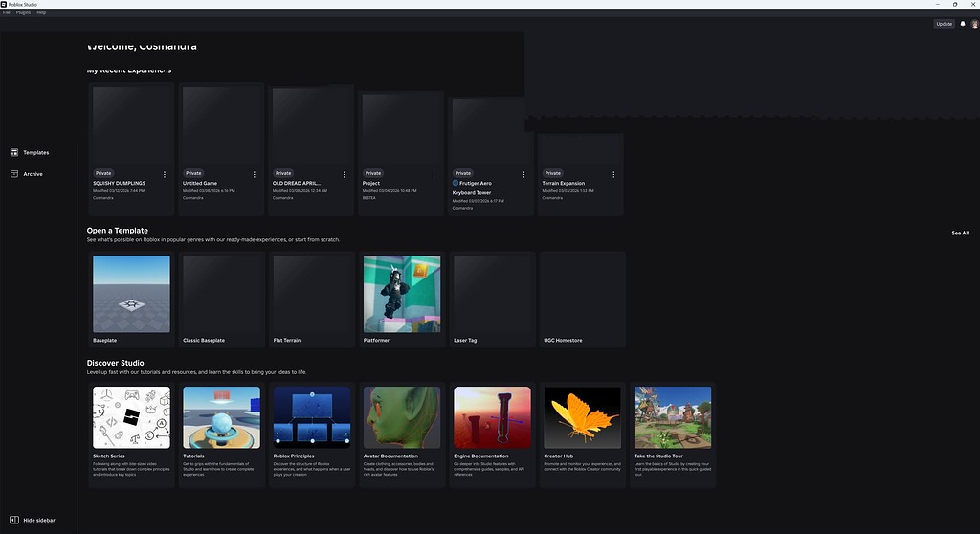Open the File menu
Viewport: 980px width, 534px height.
pyautogui.click(x=7, y=12)
